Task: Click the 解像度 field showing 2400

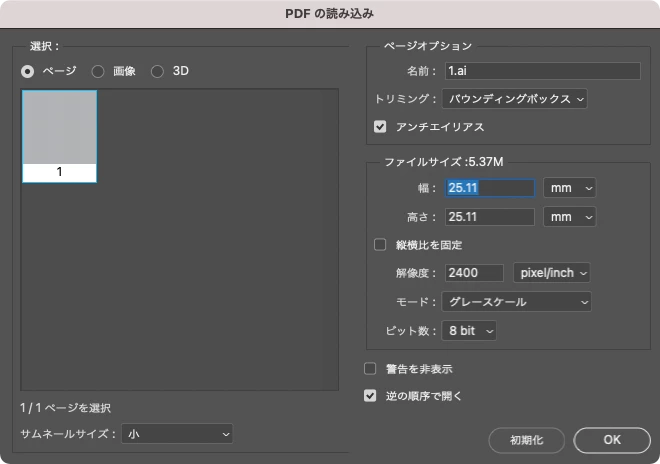Action: click(x=474, y=273)
